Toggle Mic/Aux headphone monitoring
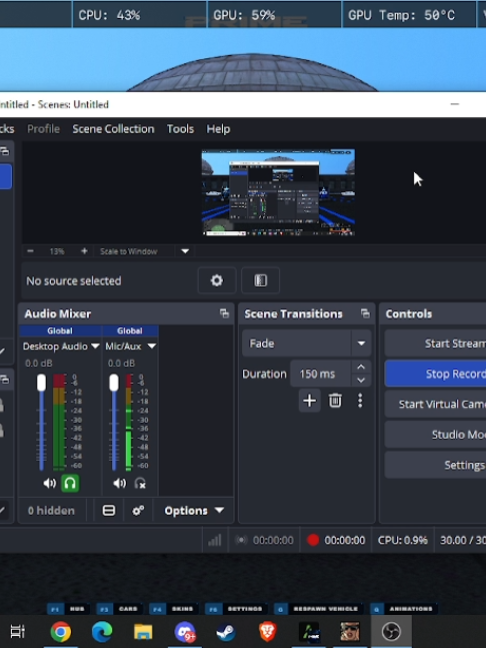486x648 pixels. 140,483
